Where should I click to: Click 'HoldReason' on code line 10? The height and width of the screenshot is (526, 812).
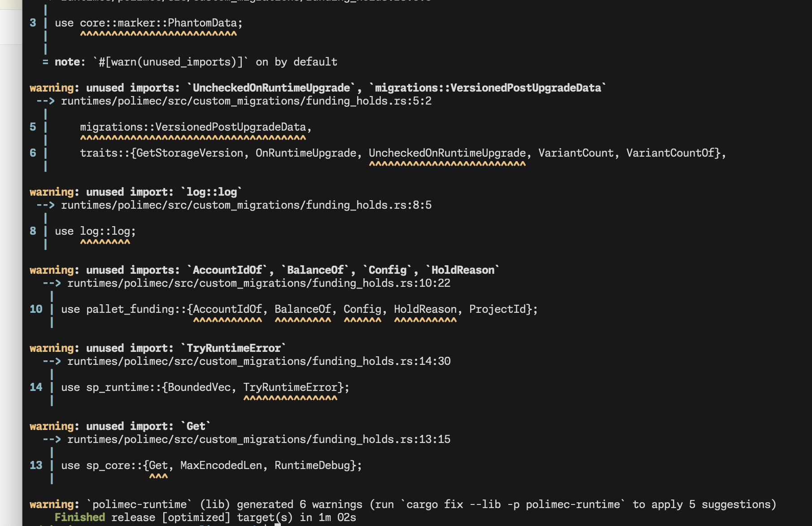click(425, 309)
